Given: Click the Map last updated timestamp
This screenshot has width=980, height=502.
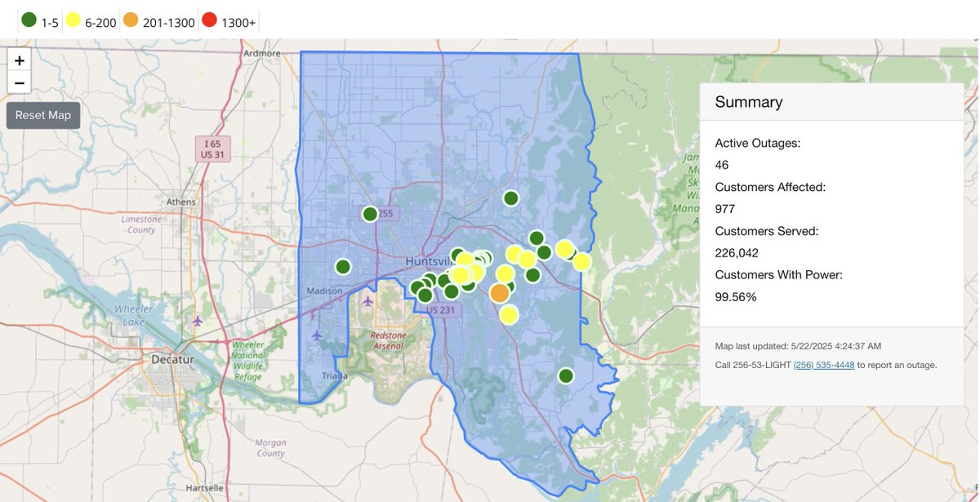Looking at the screenshot, I should [x=798, y=346].
